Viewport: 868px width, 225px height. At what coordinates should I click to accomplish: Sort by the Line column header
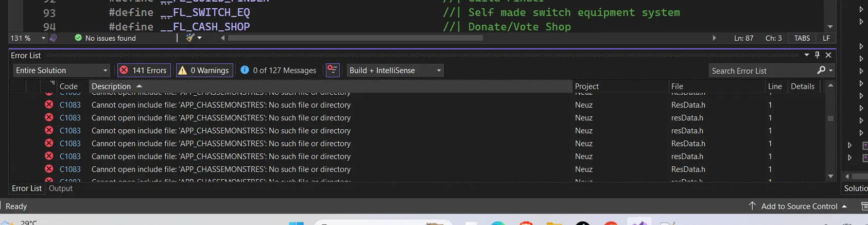(x=775, y=86)
